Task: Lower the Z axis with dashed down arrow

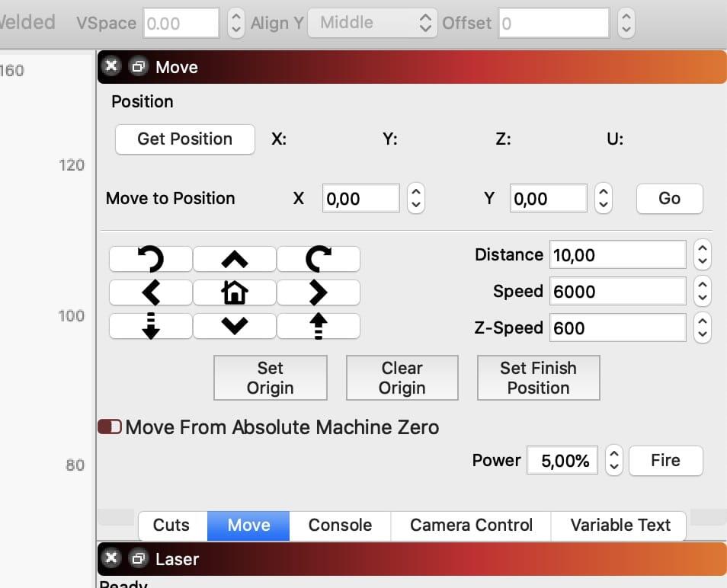Action: [151, 326]
